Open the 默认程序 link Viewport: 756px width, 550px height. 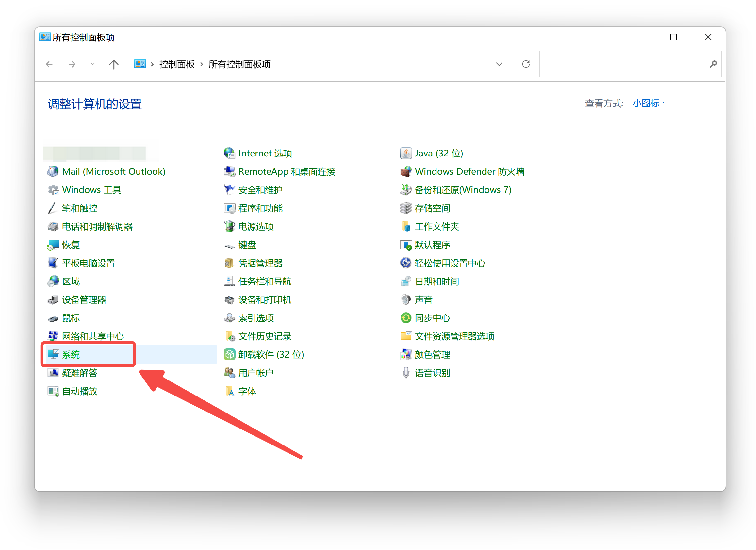[x=432, y=245]
